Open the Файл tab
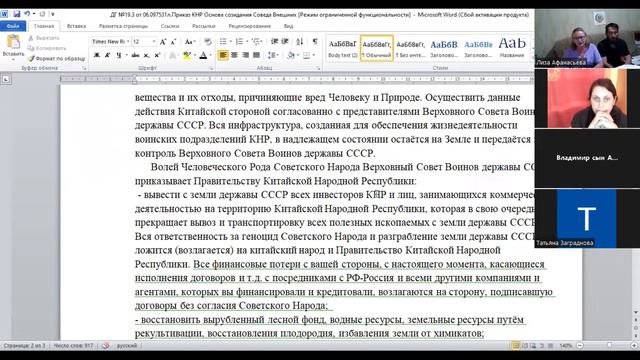The height and width of the screenshot is (360, 640). [13, 26]
